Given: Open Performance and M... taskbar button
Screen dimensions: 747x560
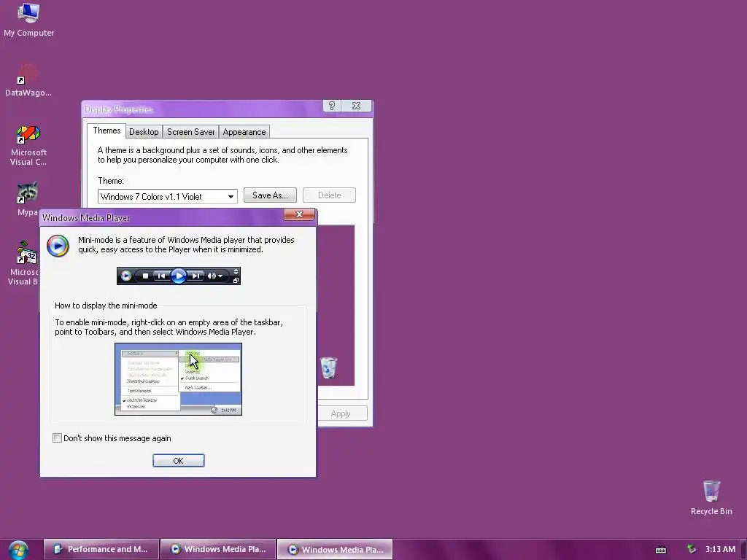Looking at the screenshot, I should (101, 549).
